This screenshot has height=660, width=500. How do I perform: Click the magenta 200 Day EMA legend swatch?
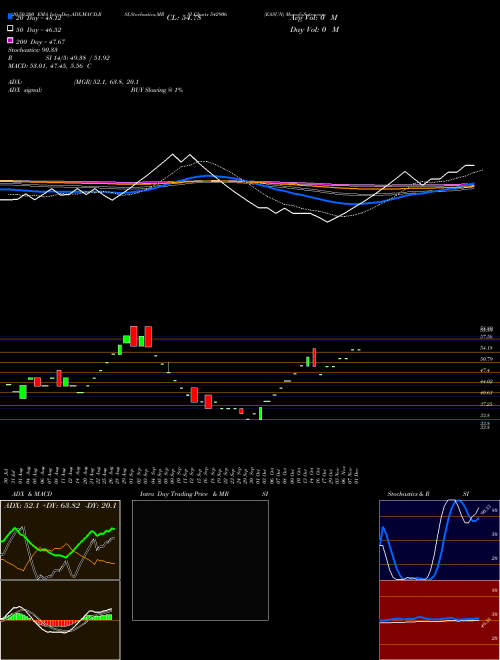[x=10, y=40]
